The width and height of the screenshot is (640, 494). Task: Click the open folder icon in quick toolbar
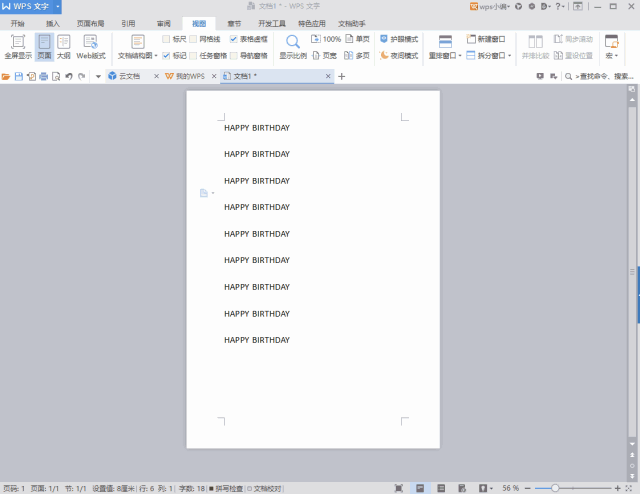point(6,76)
